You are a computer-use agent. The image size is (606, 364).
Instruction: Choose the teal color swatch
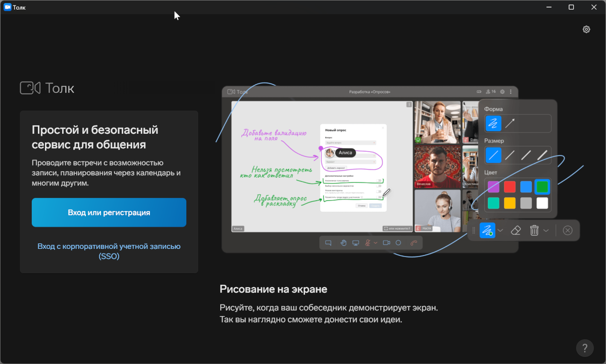click(x=493, y=203)
